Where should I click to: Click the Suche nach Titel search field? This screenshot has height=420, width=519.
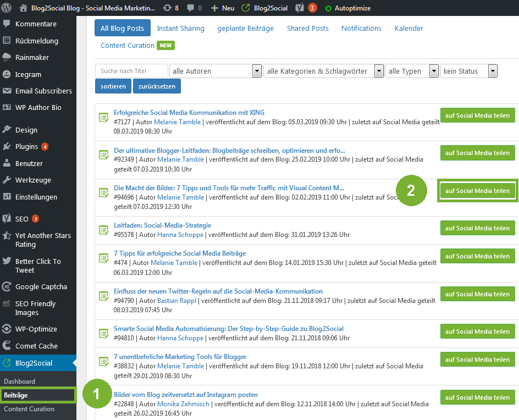point(132,71)
